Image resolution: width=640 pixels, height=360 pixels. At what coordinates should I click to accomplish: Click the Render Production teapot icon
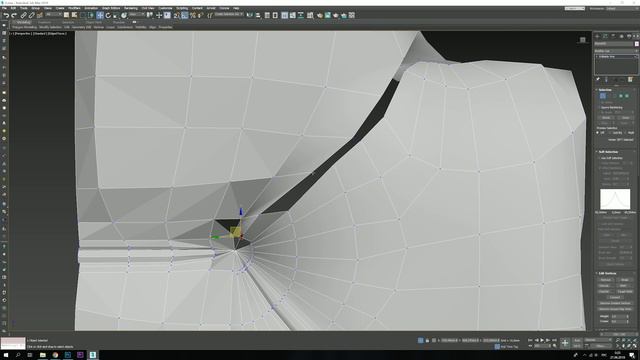[336, 15]
